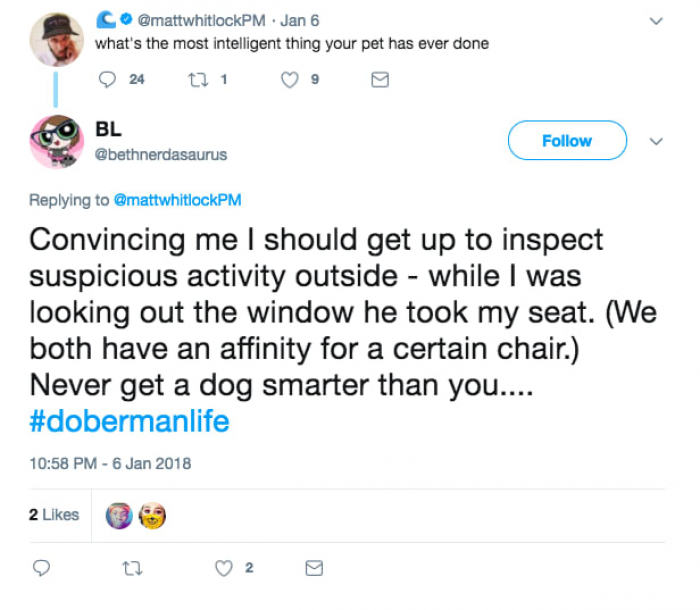Screen dimensions: 700x610
Task: Reply to Matt Whitlock's original tweet
Action: [108, 81]
